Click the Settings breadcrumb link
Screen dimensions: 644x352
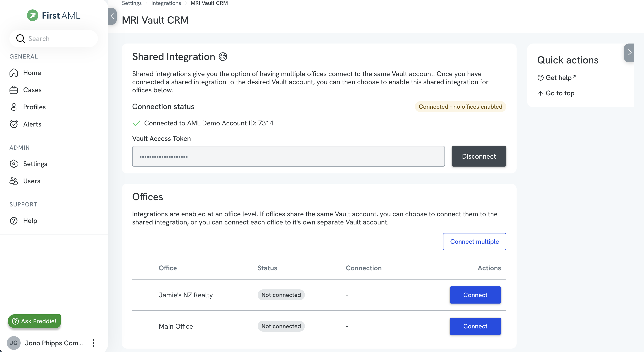132,3
